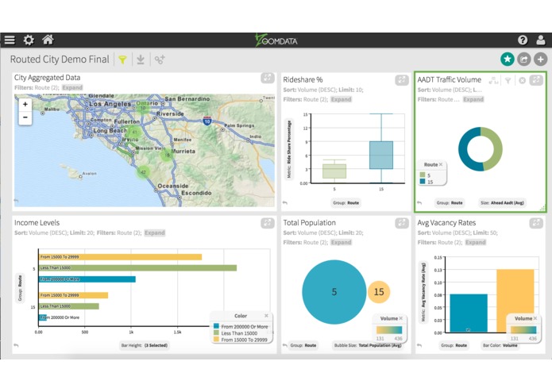Select the large bubble labeled 5
The image size is (552, 392).
[334, 292]
